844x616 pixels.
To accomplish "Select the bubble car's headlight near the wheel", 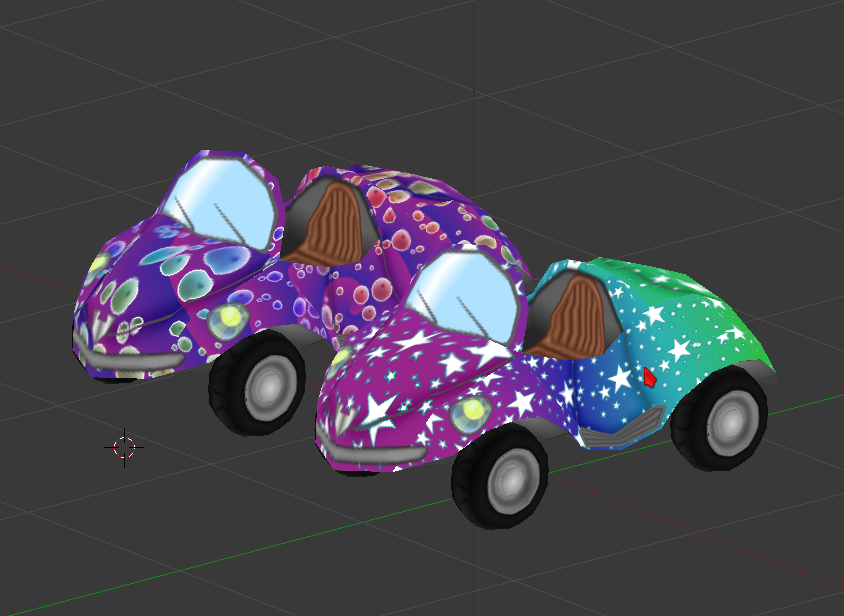I will pos(230,319).
